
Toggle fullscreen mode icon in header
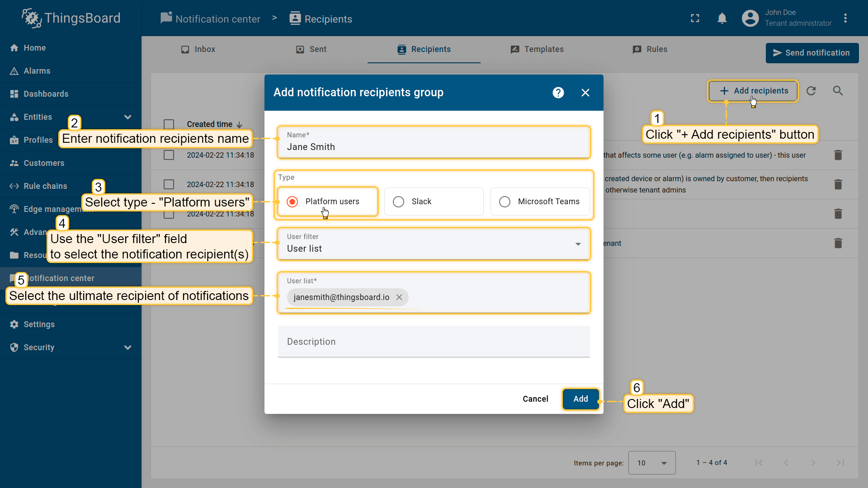[695, 19]
